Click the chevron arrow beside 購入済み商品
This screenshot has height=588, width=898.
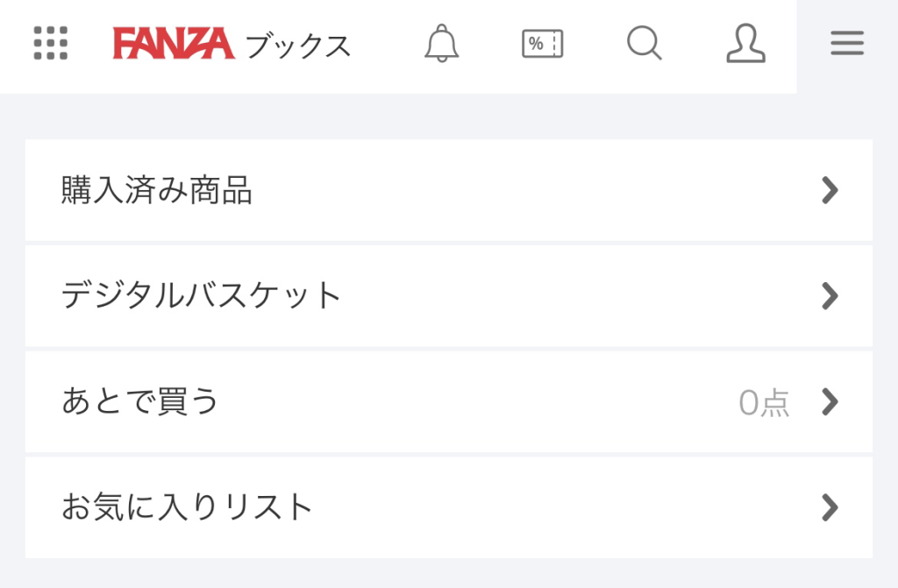coord(830,190)
